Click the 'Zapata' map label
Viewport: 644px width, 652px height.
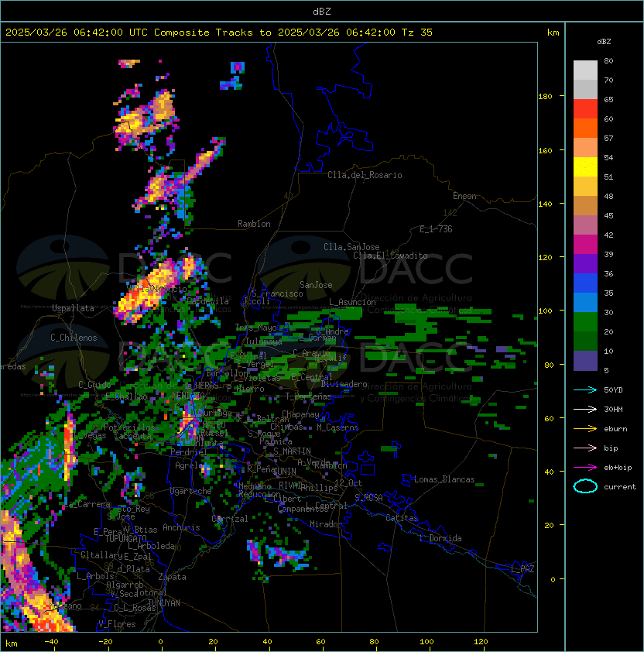pyautogui.click(x=172, y=577)
